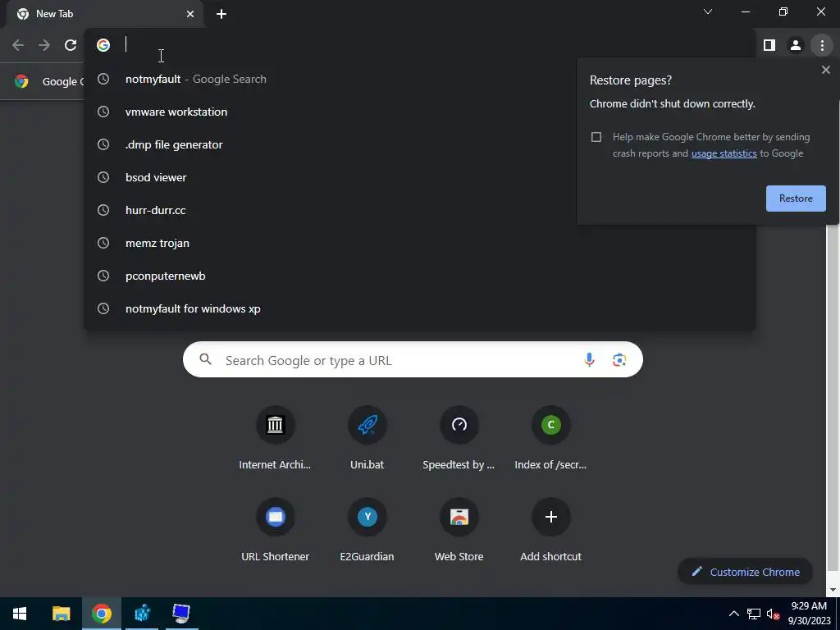The height and width of the screenshot is (630, 840).
Task: Reload the page with the refresh icon
Action: point(71,45)
